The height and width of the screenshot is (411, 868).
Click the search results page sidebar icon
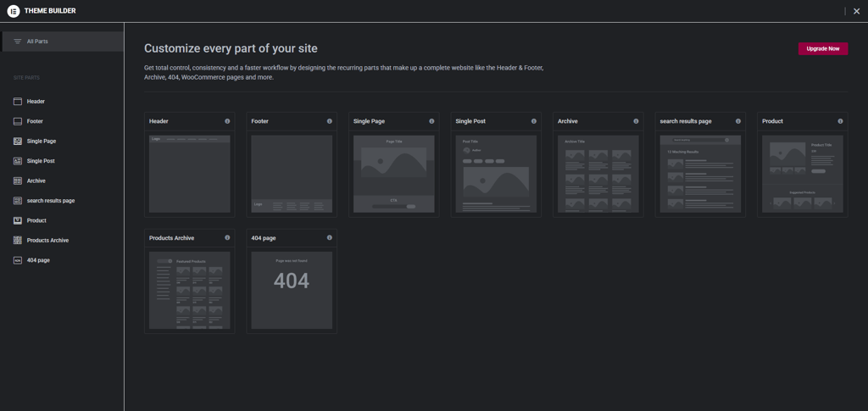tap(17, 201)
